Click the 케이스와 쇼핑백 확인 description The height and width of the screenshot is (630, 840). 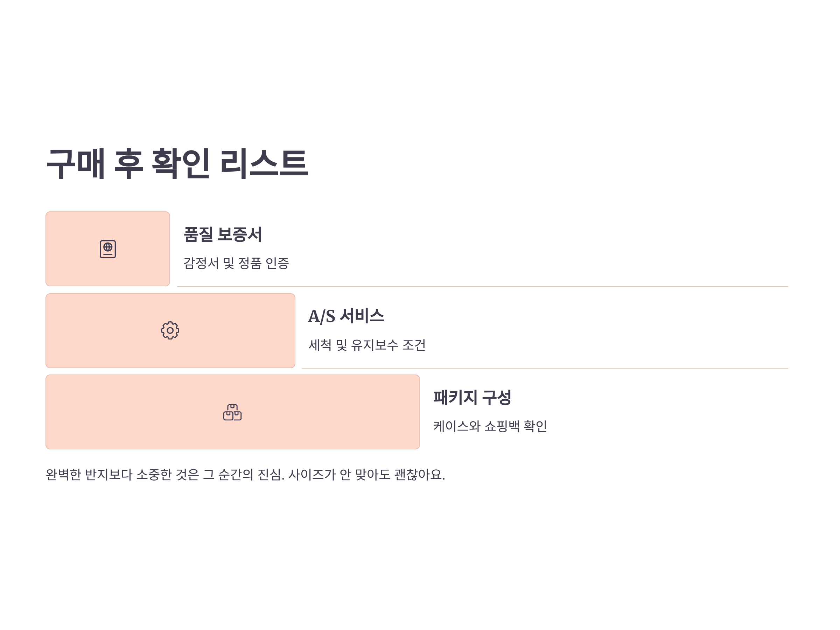coord(490,426)
